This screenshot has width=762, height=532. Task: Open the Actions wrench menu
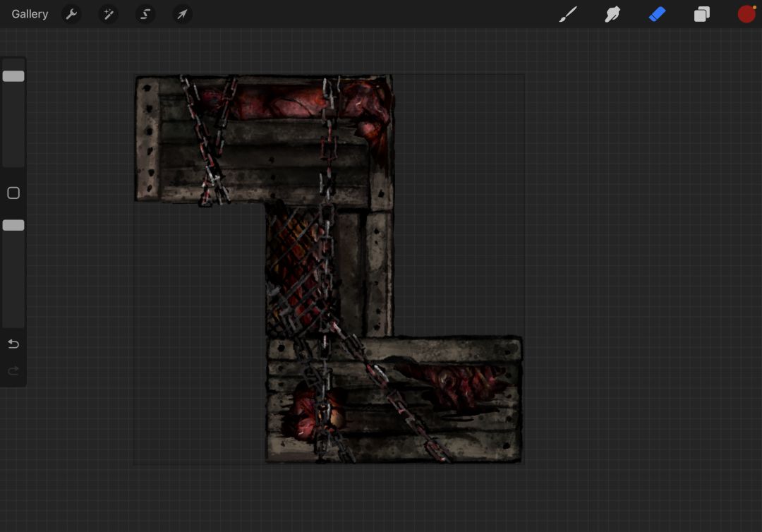71,14
